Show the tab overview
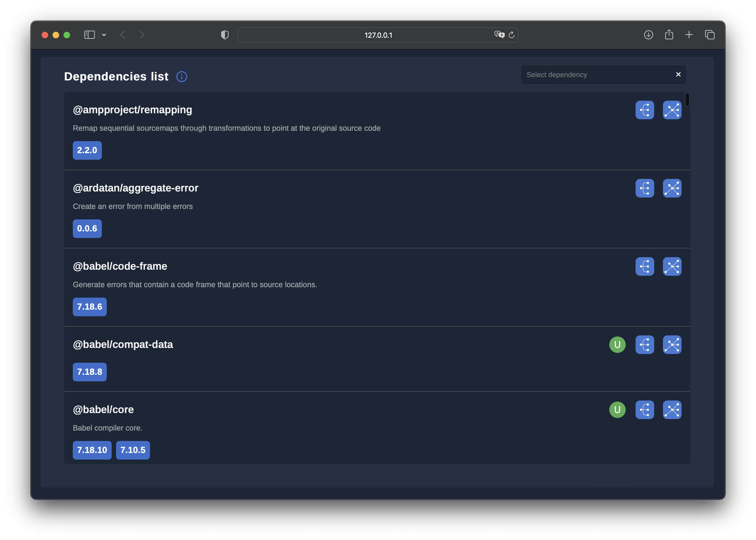This screenshot has height=540, width=756. coord(710,34)
